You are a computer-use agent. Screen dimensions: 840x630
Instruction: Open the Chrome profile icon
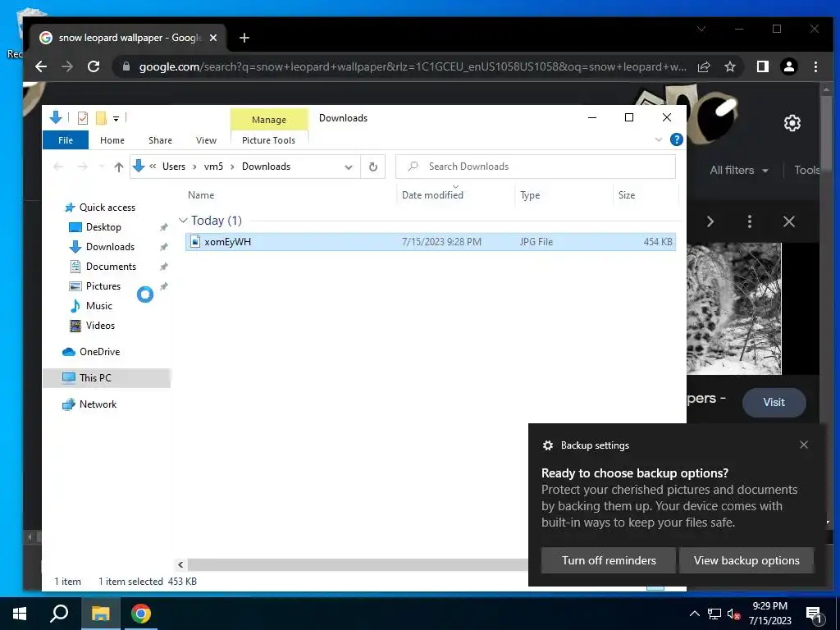coord(789,66)
